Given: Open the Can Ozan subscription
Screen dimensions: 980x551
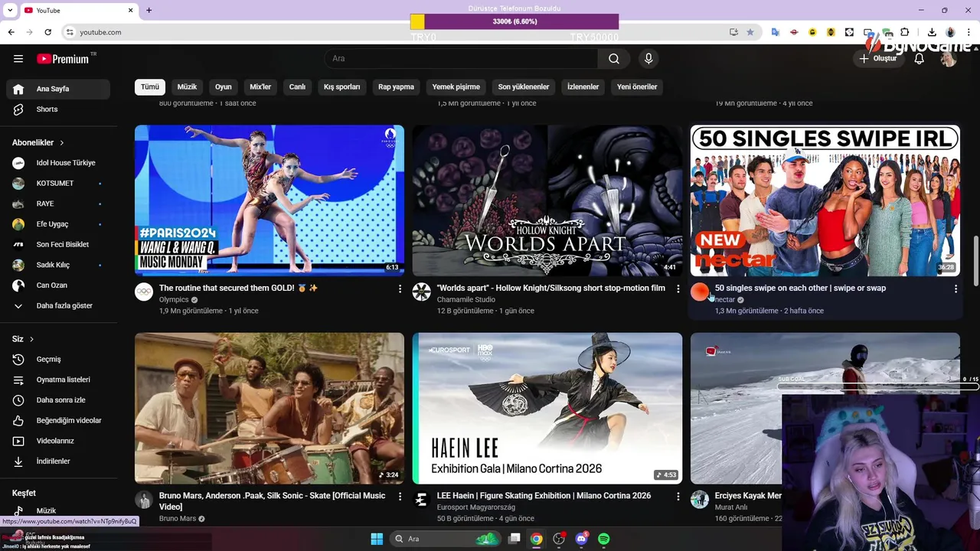Looking at the screenshot, I should pyautogui.click(x=58, y=285).
